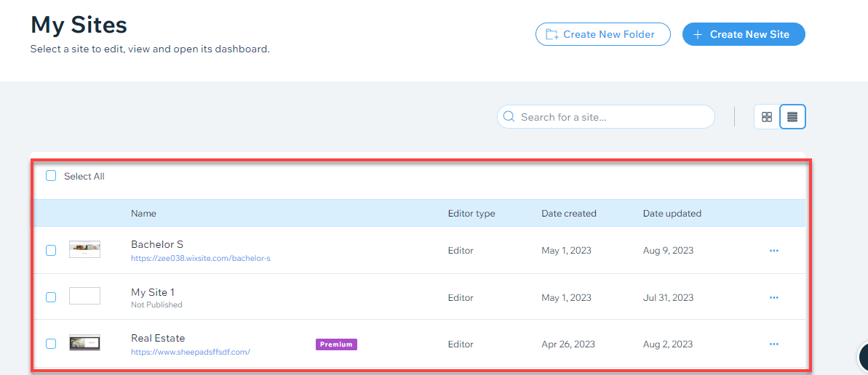Click the Premium badge on Real Estate
The image size is (868, 375).
[x=337, y=344]
